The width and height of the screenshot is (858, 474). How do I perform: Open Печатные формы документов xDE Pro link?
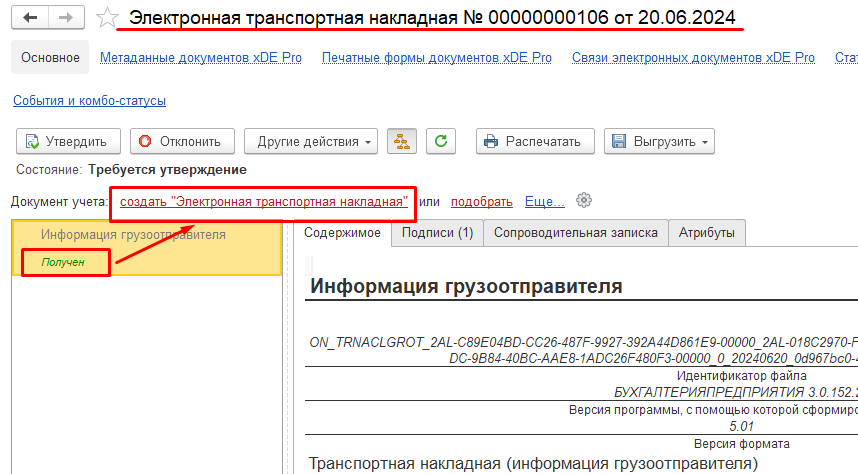point(437,57)
